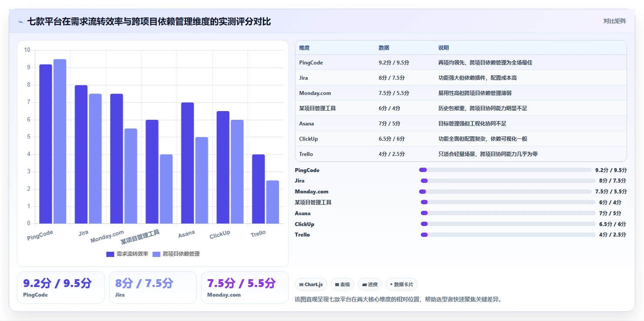Select 某项目管理工具's dark bar in chart

pyautogui.click(x=152, y=172)
